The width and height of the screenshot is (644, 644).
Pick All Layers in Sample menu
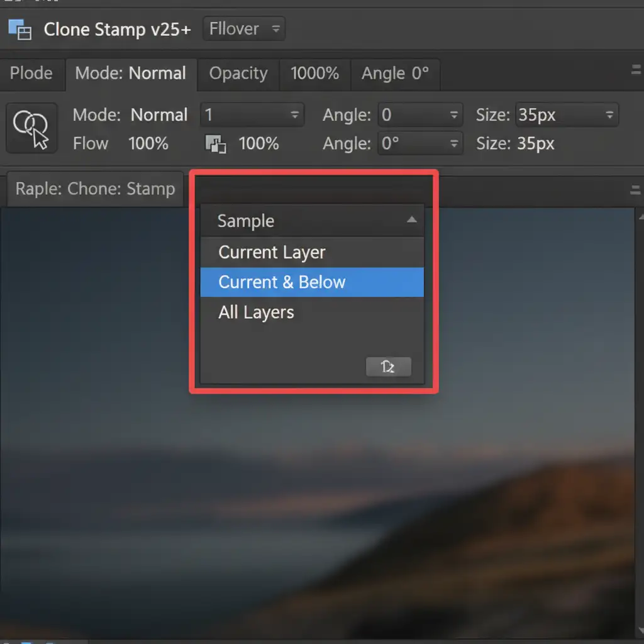(x=256, y=313)
